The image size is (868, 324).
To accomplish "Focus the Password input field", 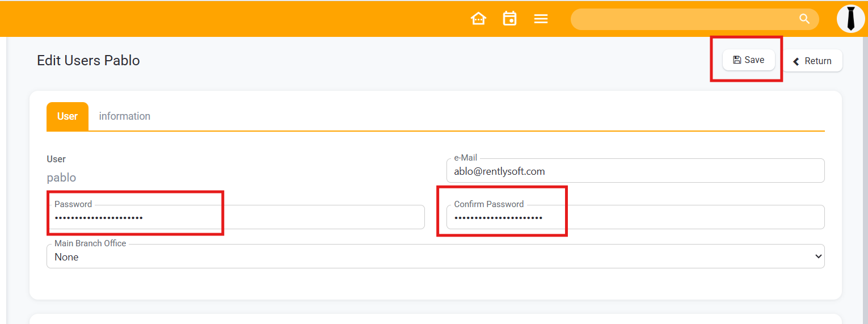I will pos(235,218).
